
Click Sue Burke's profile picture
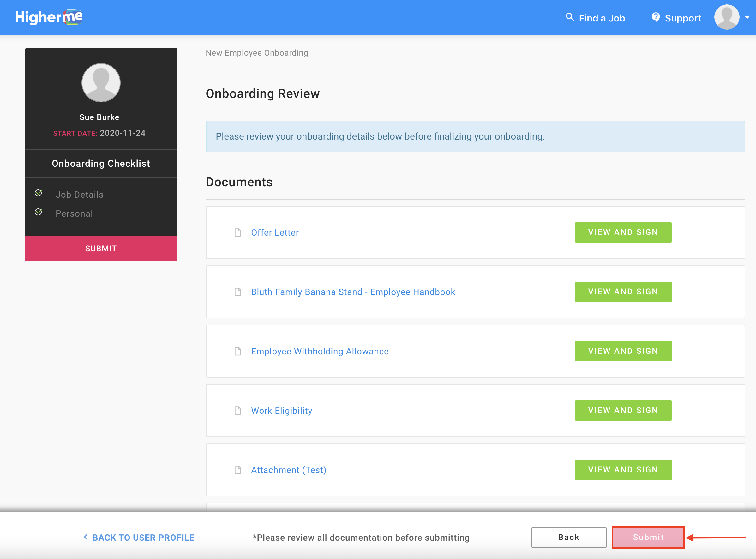point(101,83)
